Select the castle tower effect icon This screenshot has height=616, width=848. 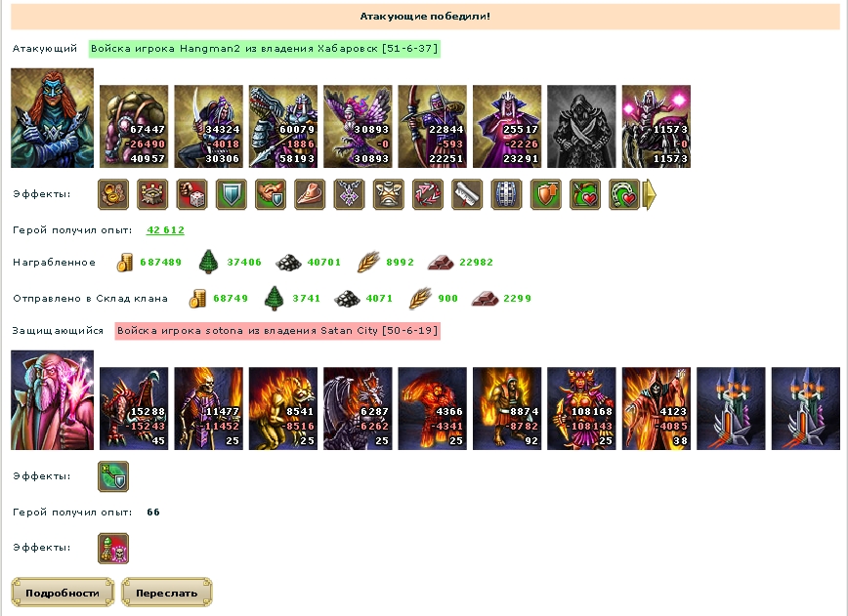point(152,194)
